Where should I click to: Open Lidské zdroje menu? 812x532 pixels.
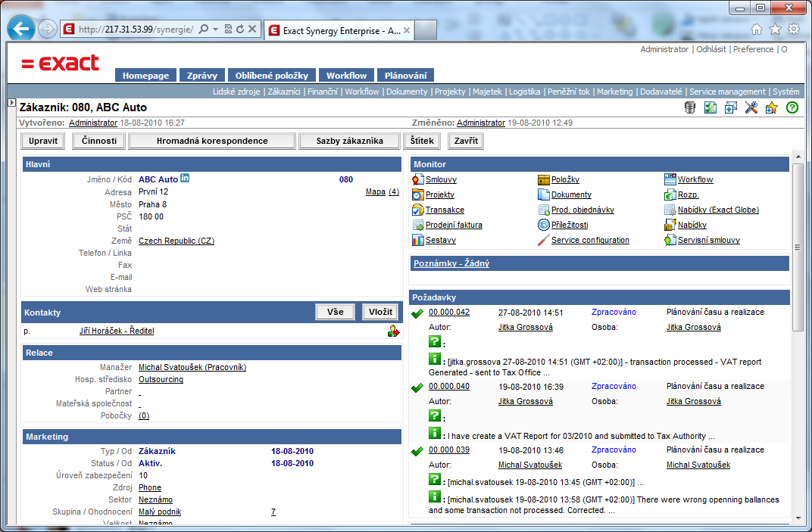point(236,92)
